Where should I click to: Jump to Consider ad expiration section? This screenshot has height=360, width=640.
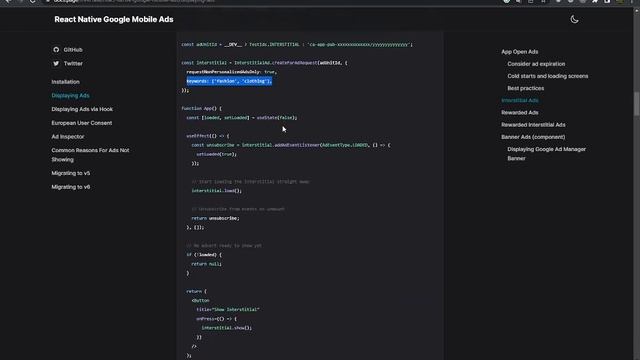pos(536,64)
